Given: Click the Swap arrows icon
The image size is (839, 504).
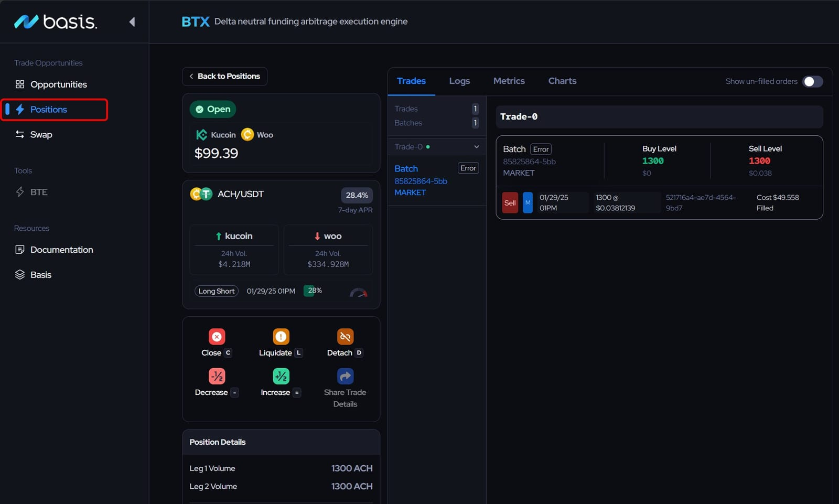Looking at the screenshot, I should (20, 134).
